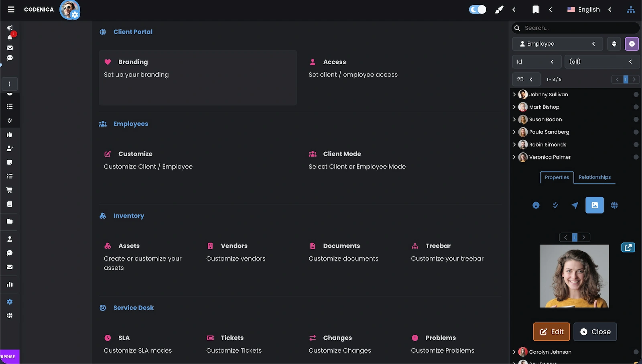Select the shopping cart sidebar icon
Screen dimensions: 642x364
(x=10, y=190)
